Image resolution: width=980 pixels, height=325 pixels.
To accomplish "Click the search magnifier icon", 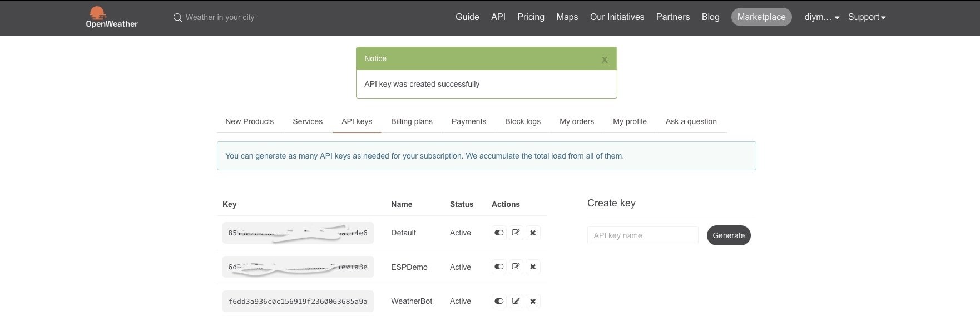I will (x=177, y=18).
